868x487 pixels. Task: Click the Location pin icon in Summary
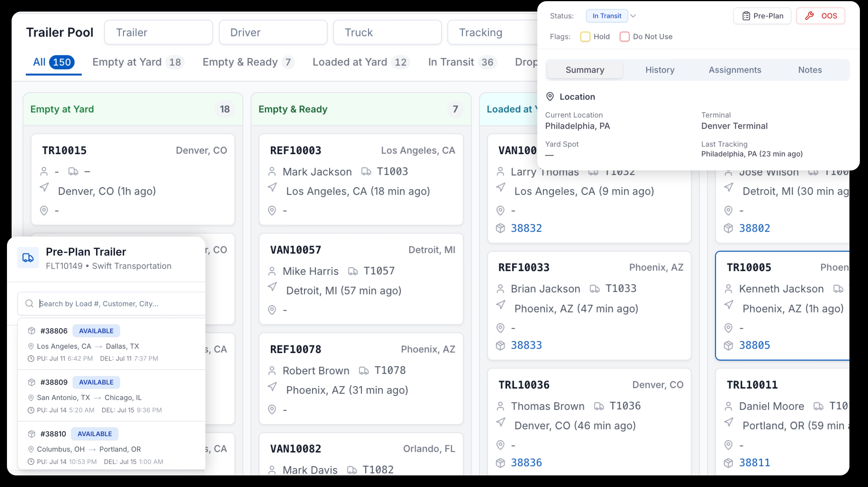(x=550, y=97)
